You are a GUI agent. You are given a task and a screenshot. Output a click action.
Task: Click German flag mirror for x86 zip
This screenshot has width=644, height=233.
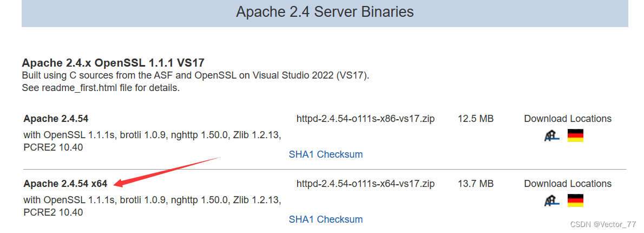(575, 135)
